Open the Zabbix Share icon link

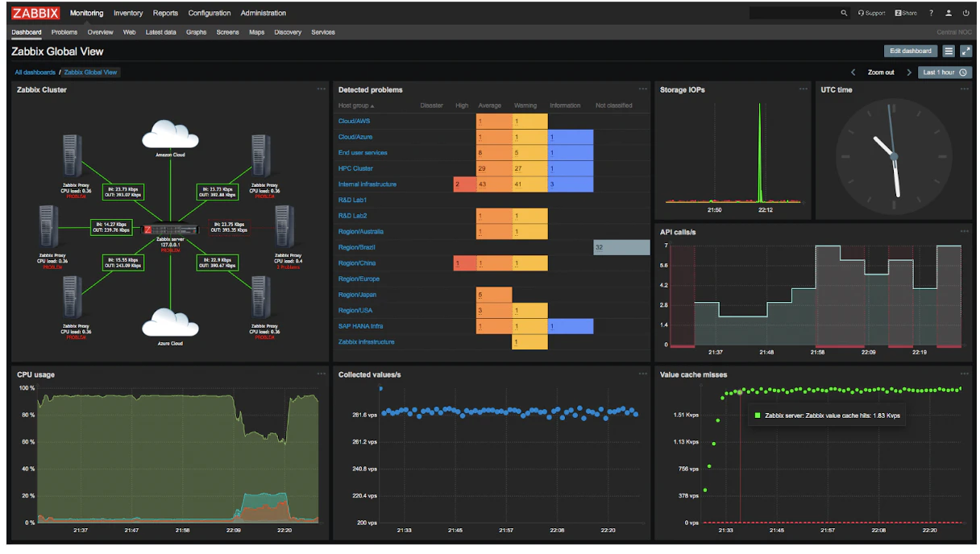[906, 13]
